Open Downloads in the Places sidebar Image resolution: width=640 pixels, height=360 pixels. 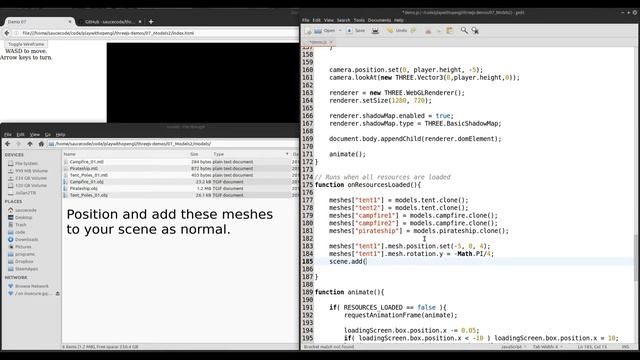pos(27,240)
